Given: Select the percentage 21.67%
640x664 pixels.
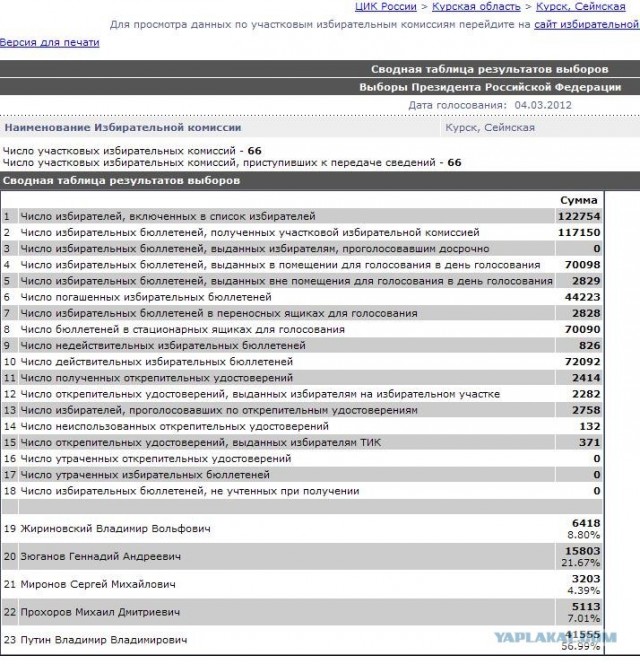Looking at the screenshot, I should pyautogui.click(x=581, y=563).
